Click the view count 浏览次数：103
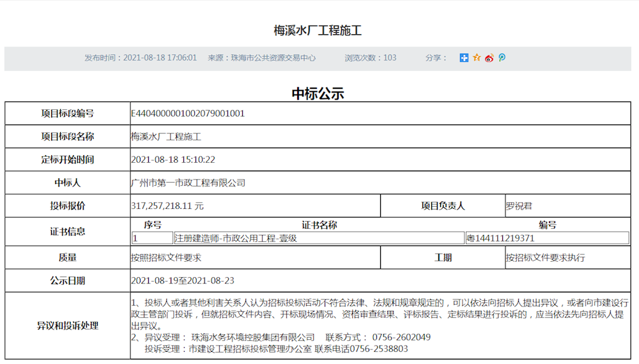The height and width of the screenshot is (364, 639). 371,58
